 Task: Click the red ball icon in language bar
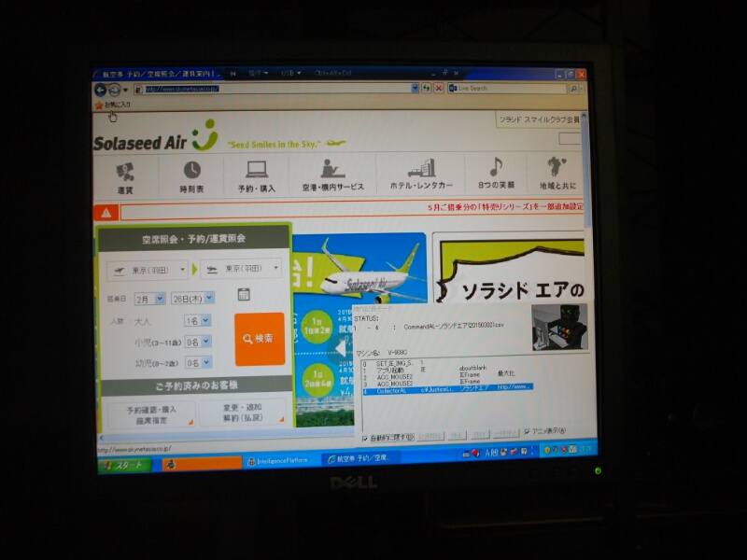point(475,454)
